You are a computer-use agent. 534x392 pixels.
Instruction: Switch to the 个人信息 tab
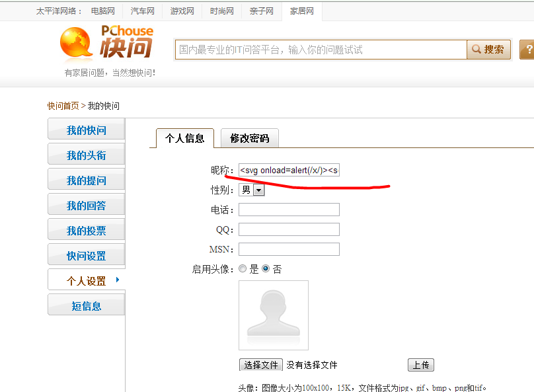(185, 138)
